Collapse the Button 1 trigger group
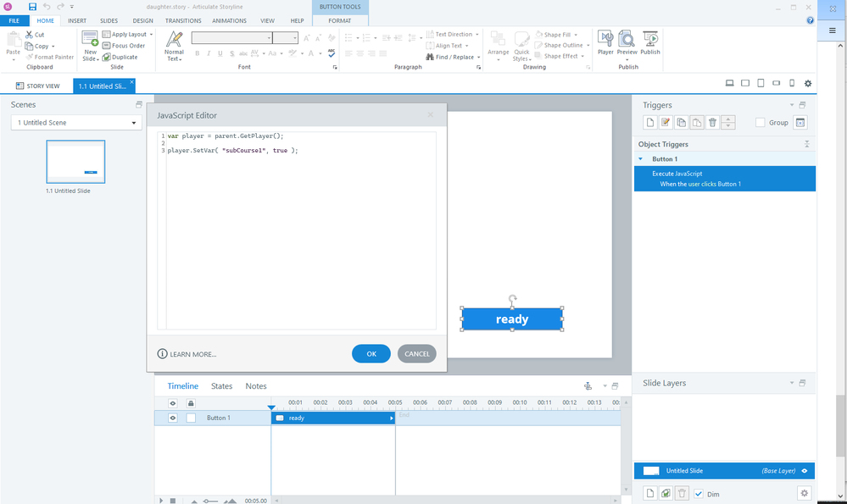The width and height of the screenshot is (847, 504). click(641, 159)
